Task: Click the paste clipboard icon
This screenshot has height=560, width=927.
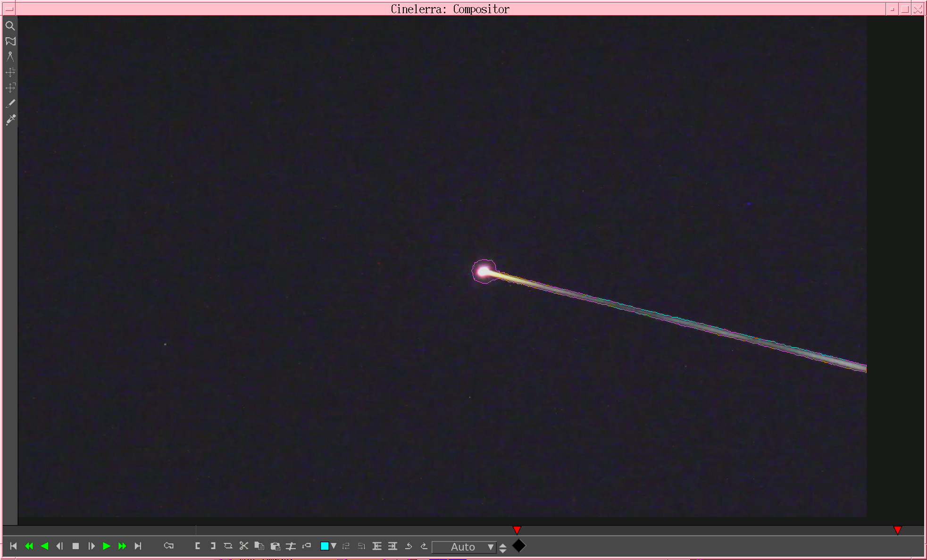Action: click(275, 546)
